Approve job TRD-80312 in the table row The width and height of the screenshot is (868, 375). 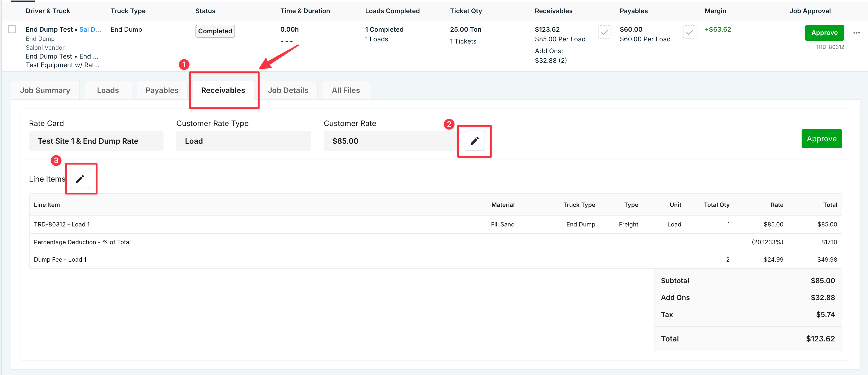point(824,33)
